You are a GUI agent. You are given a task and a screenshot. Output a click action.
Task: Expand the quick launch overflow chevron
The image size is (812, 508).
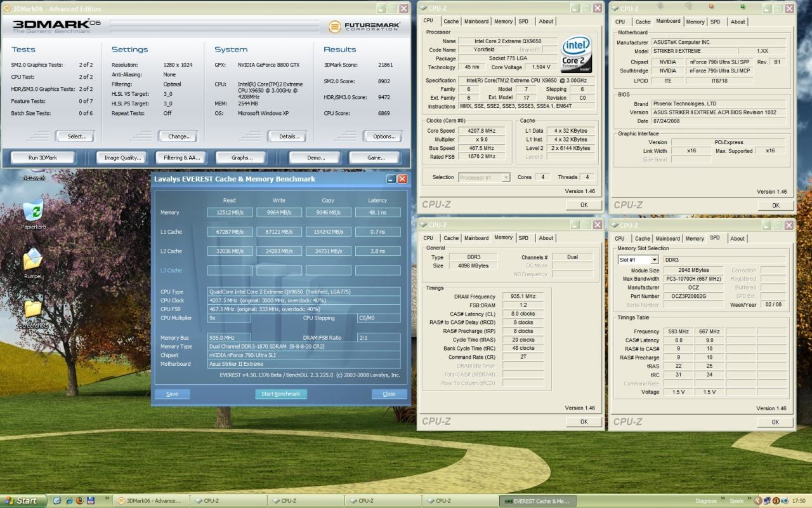pos(107,498)
